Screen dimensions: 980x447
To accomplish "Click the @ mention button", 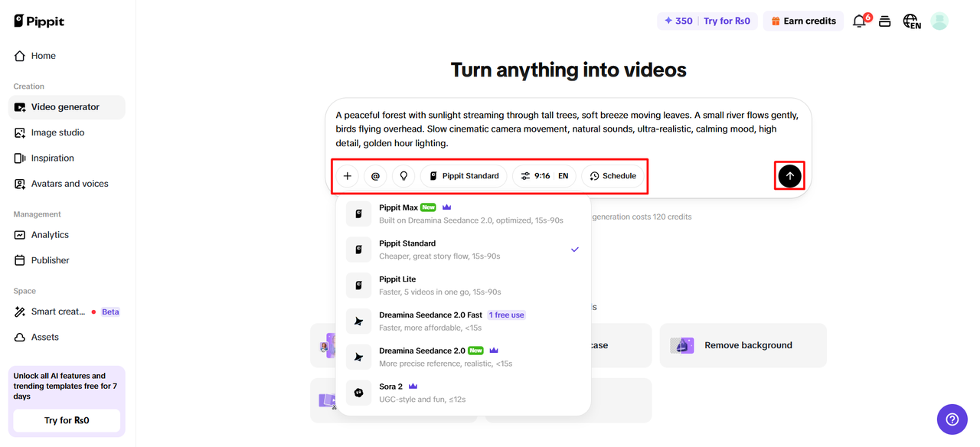I will click(x=375, y=176).
